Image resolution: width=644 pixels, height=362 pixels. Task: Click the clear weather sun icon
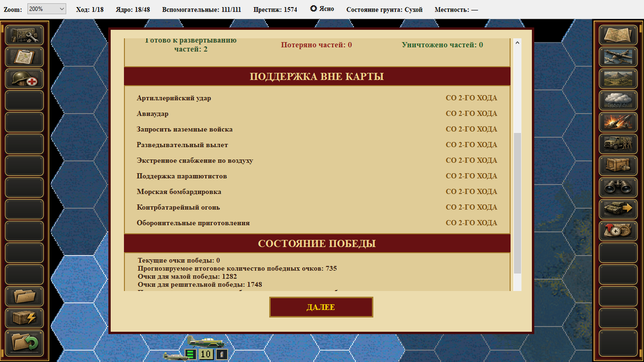pos(313,9)
